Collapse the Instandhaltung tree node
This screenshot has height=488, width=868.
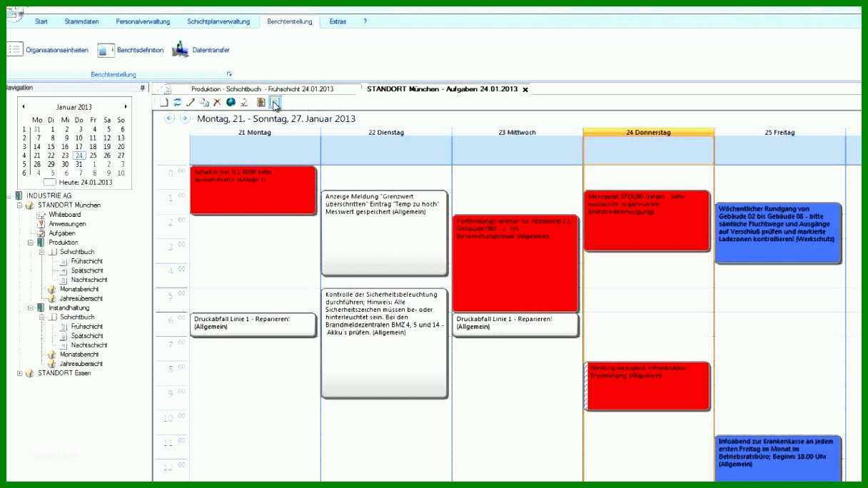pos(31,307)
